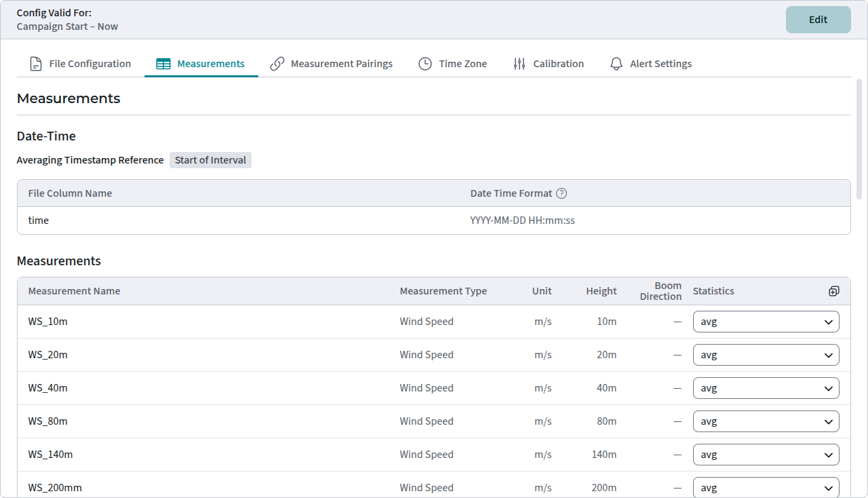The image size is (868, 498).
Task: Click the Time Zone clock icon
Action: coord(425,64)
